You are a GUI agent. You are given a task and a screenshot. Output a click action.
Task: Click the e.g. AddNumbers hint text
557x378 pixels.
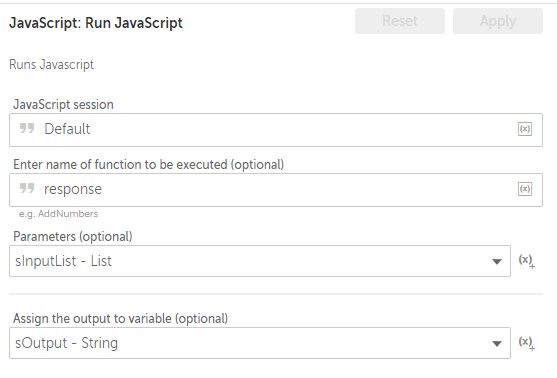[59, 214]
